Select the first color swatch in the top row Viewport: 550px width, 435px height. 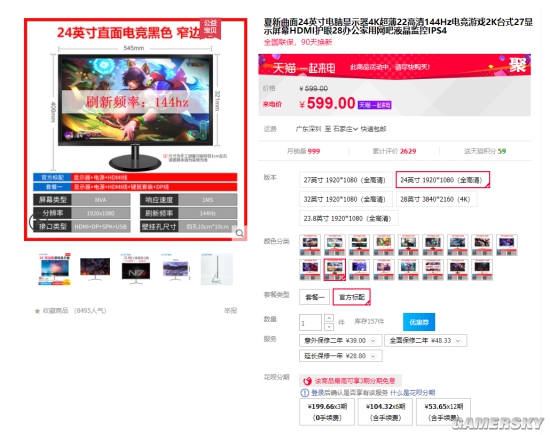(310, 245)
